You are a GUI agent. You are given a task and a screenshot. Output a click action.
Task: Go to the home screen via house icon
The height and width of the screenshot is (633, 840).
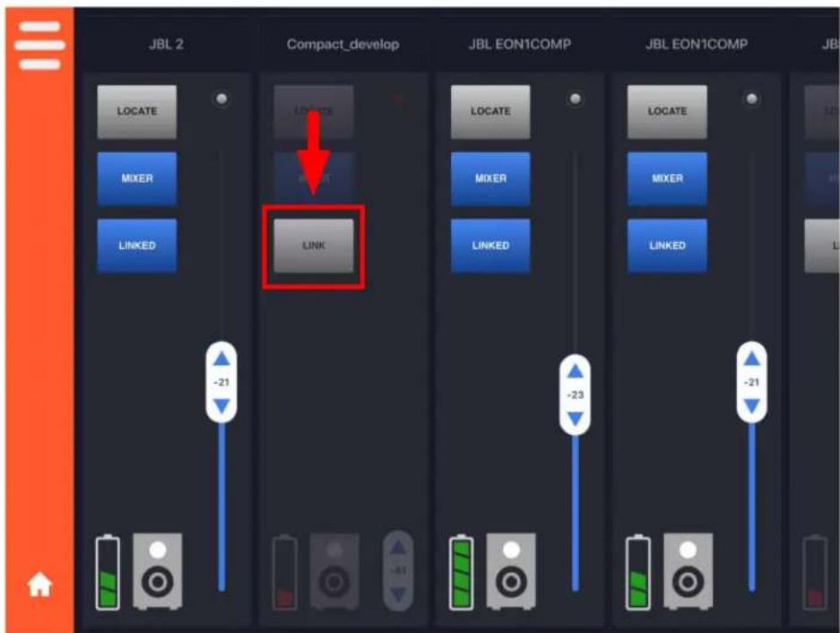[x=39, y=585]
